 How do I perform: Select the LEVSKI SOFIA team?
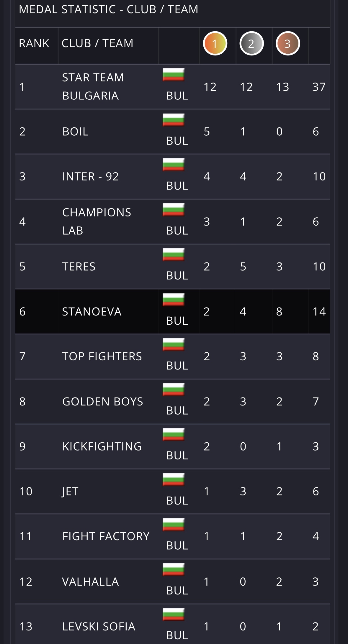tap(99, 627)
